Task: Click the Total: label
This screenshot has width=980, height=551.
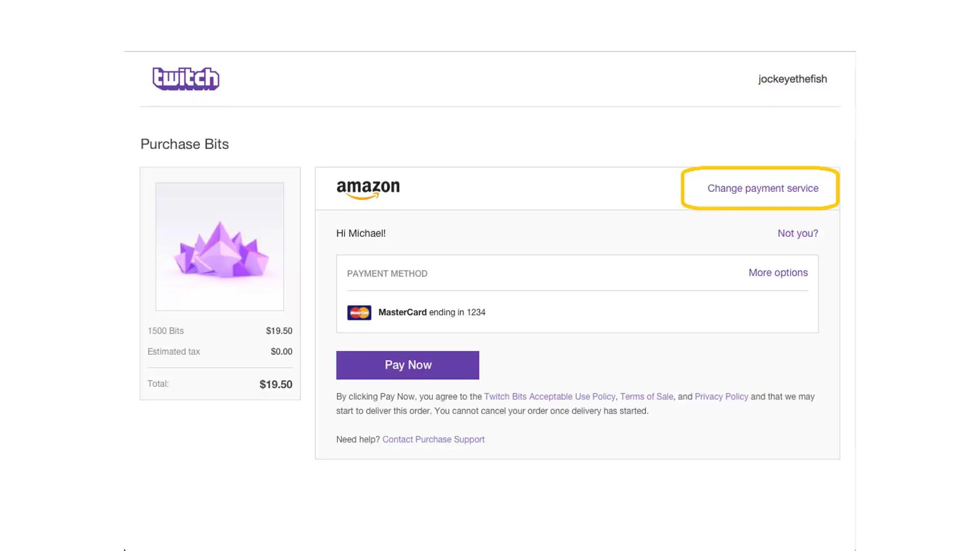Action: pyautogui.click(x=158, y=384)
